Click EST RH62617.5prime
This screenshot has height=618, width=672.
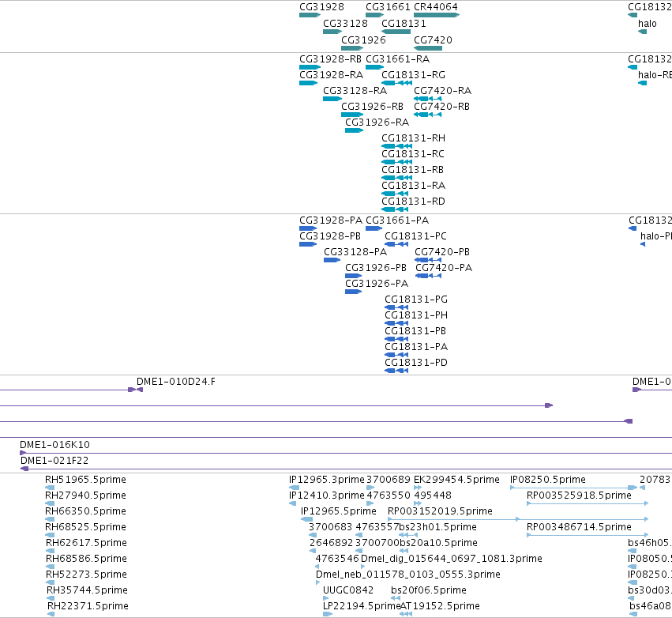pyautogui.click(x=50, y=551)
